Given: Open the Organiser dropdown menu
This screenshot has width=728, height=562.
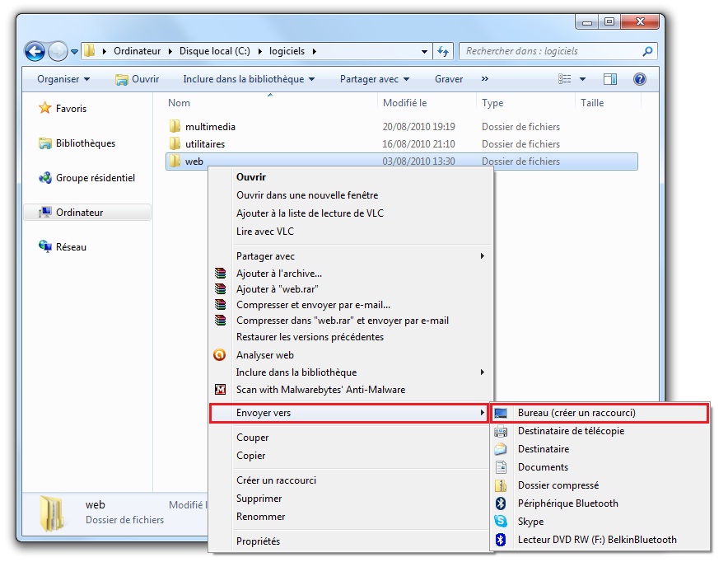Looking at the screenshot, I should [63, 79].
